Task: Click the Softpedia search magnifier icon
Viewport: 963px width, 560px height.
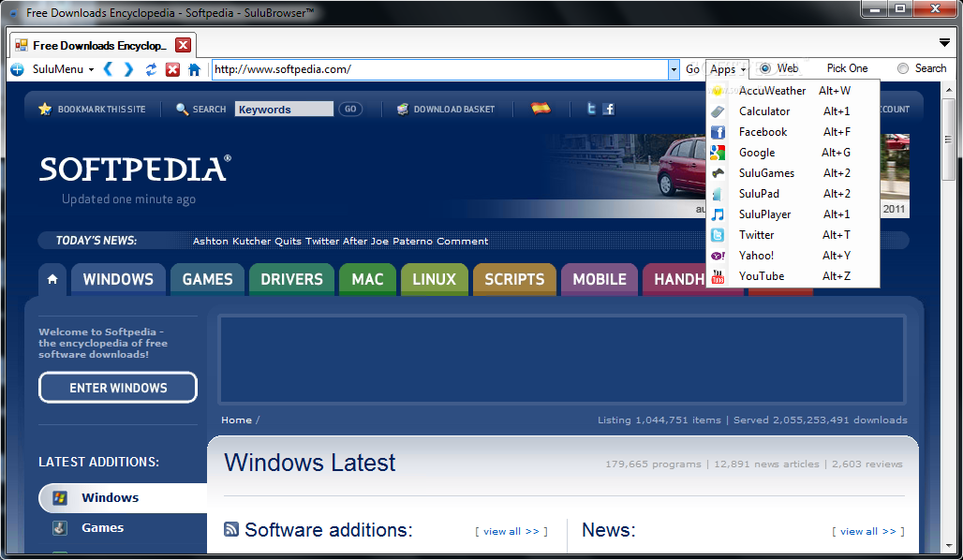Action: click(182, 109)
